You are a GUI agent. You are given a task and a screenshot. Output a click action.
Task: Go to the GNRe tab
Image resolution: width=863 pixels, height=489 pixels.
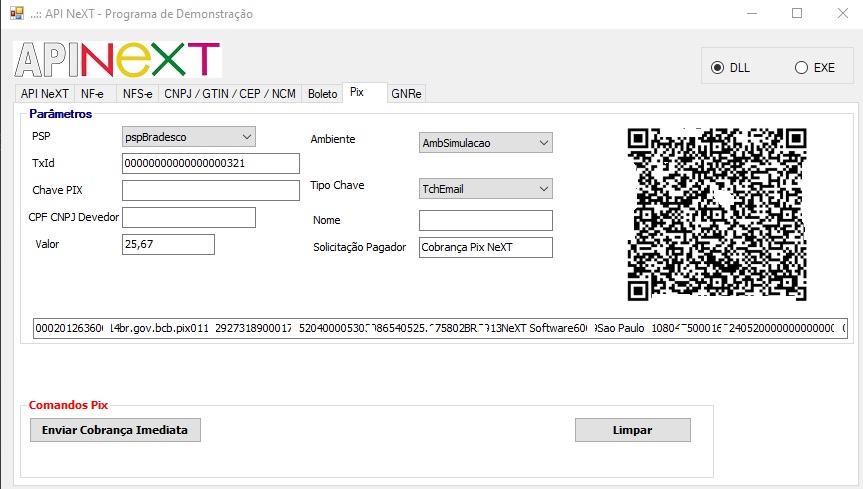(407, 93)
